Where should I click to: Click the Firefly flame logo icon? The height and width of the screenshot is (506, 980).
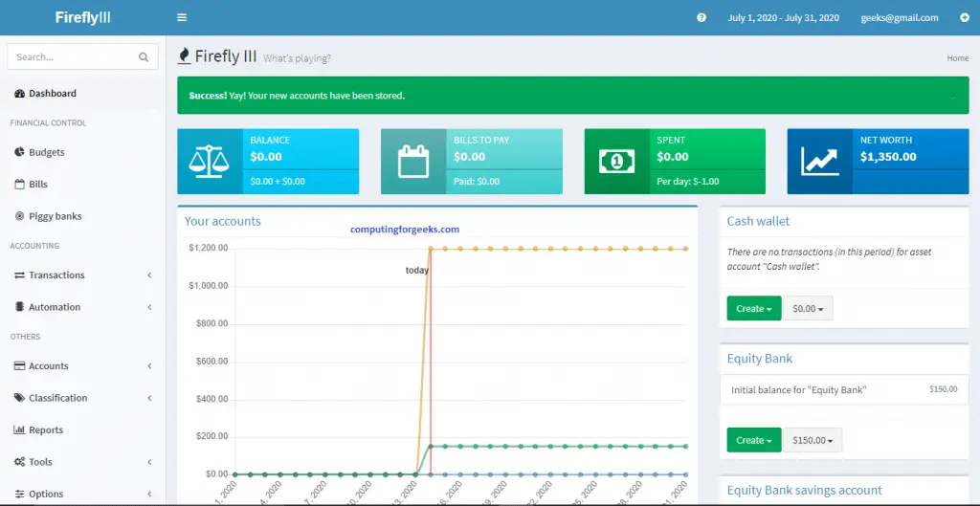[x=184, y=56]
